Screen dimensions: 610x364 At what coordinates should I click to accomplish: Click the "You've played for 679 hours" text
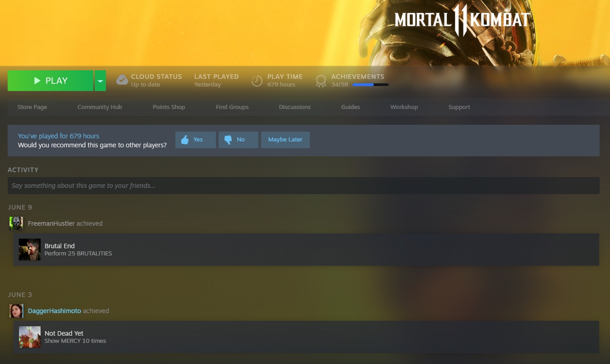(59, 136)
